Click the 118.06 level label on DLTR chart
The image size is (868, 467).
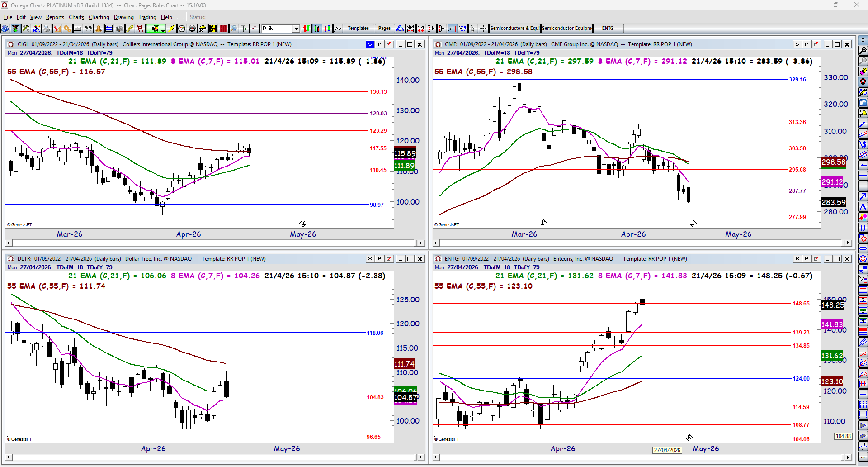click(375, 333)
